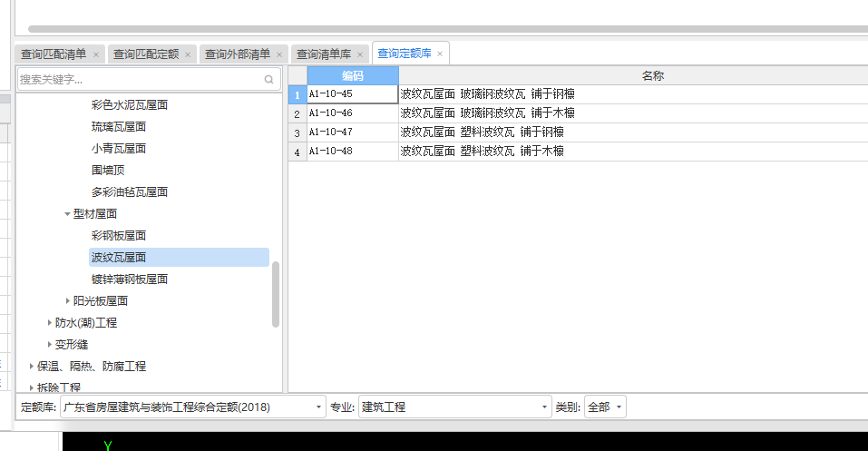Open the 查询外部清单 tab
Screen dimensions: 868x451
click(238, 54)
